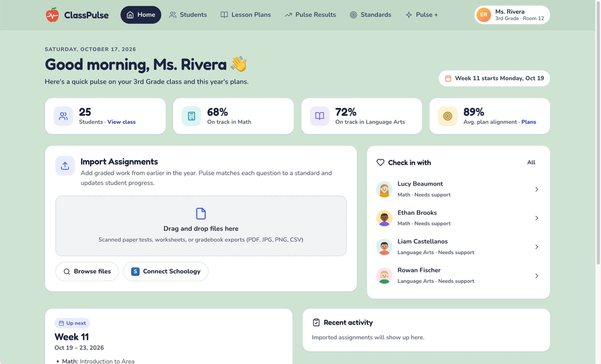Image resolution: width=601 pixels, height=364 pixels.
Task: Click the upload icon beside Import Assignments
Action: pyautogui.click(x=65, y=166)
